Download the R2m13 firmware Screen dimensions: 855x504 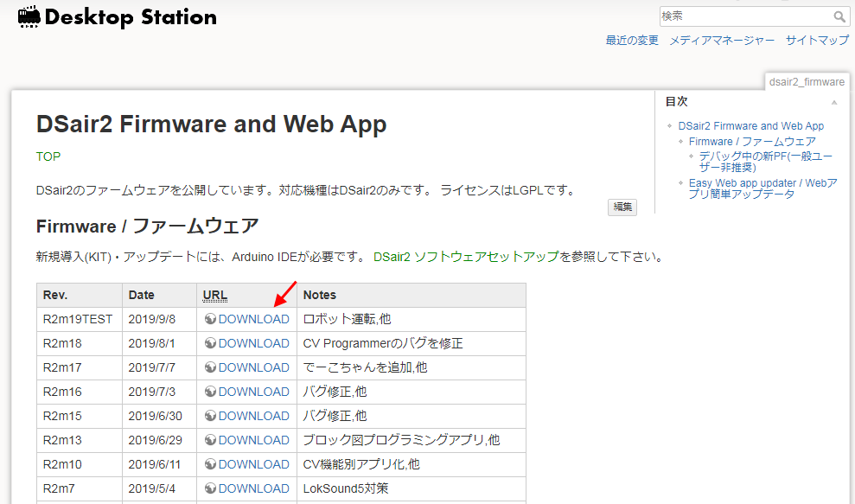pos(253,440)
